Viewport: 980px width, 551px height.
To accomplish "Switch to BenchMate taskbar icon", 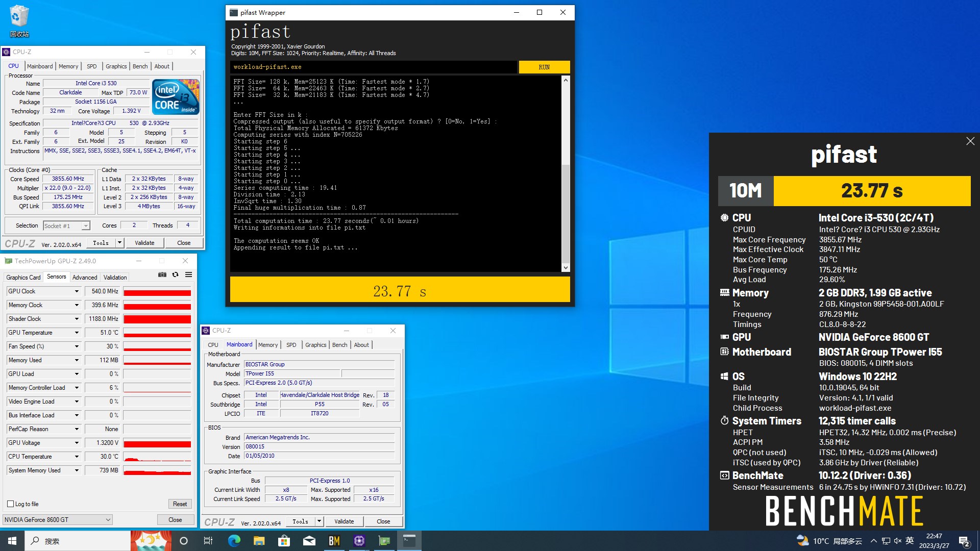I will 334,541.
